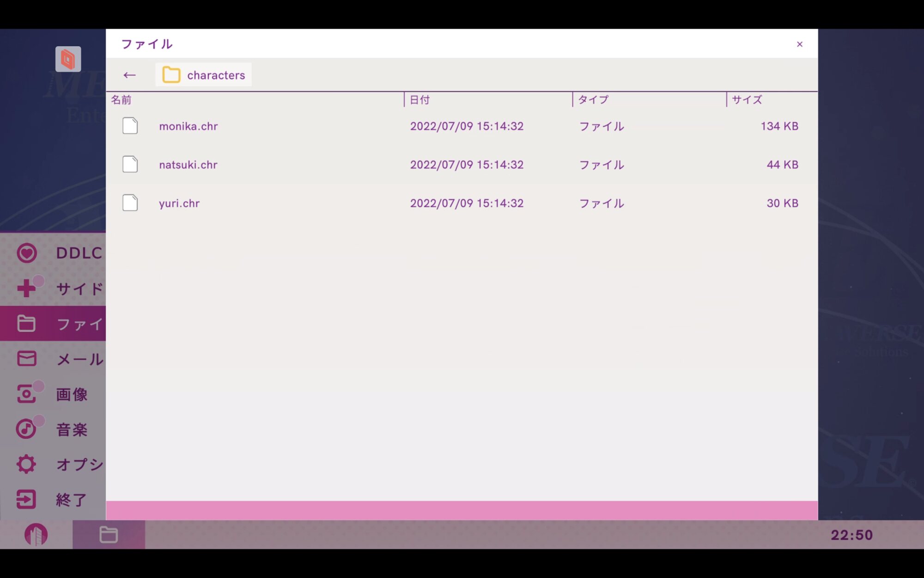The image size is (924, 578).
Task: Click the exit icon labeled 終了
Action: pos(26,499)
